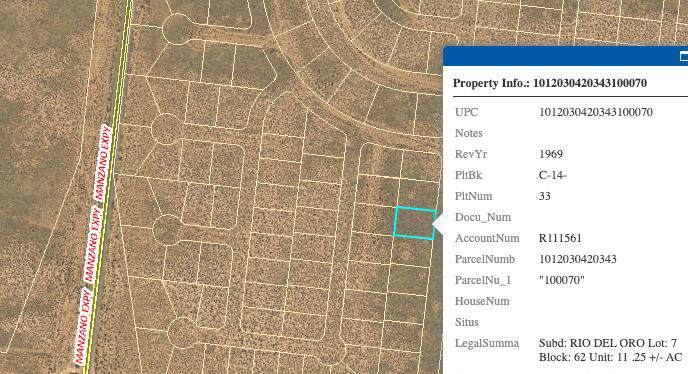Select the UPC value 1012030420343100070
Screen dimensions: 688x374
[x=595, y=112]
